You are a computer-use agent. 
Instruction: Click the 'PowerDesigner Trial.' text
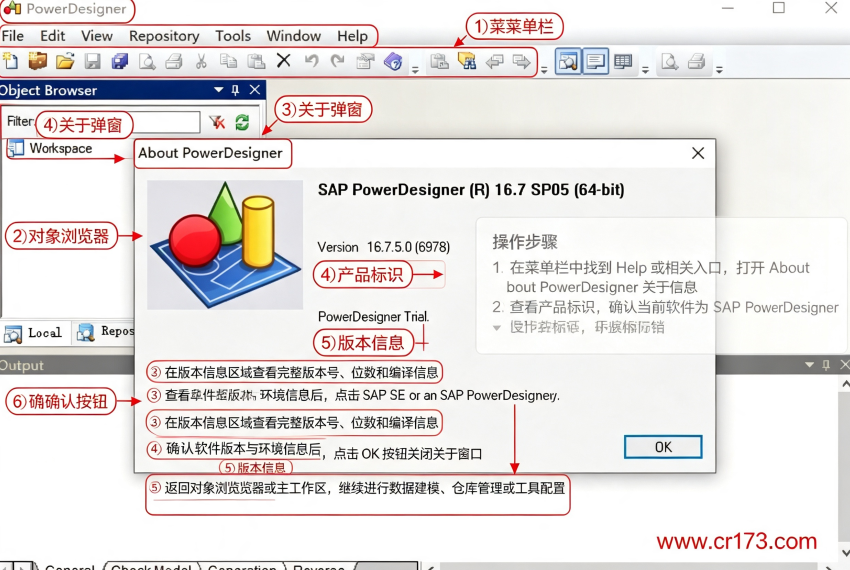374,316
